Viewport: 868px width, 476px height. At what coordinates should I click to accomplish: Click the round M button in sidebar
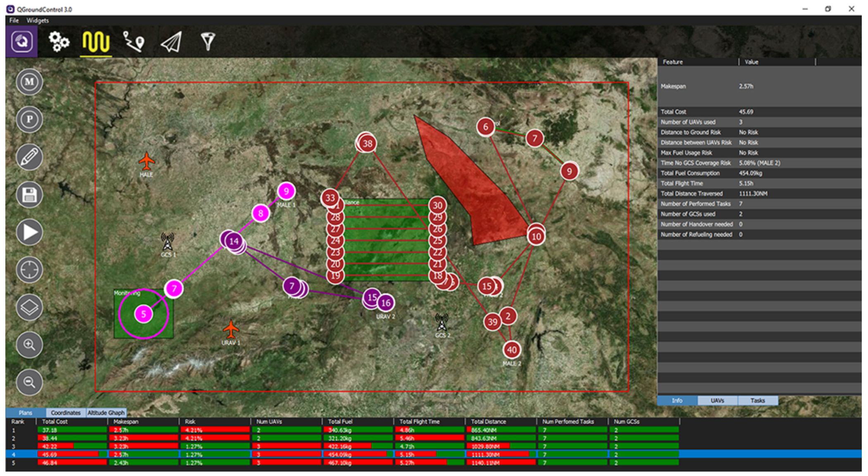click(29, 82)
